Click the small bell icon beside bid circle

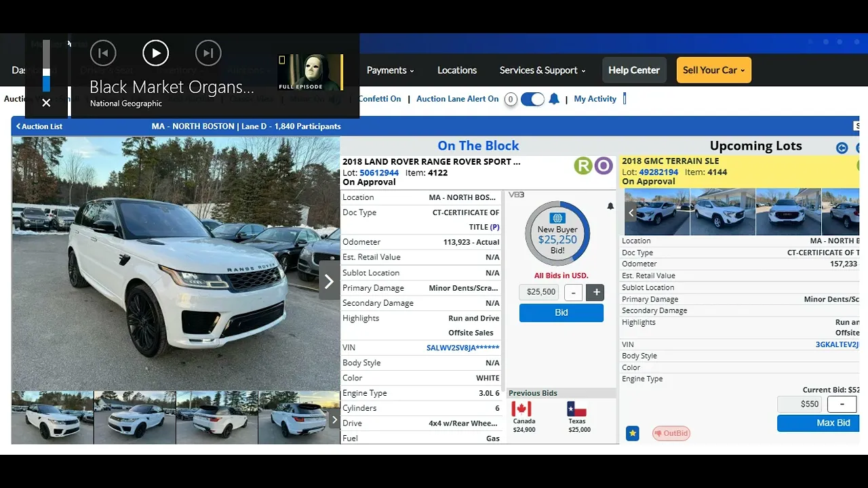click(x=610, y=206)
